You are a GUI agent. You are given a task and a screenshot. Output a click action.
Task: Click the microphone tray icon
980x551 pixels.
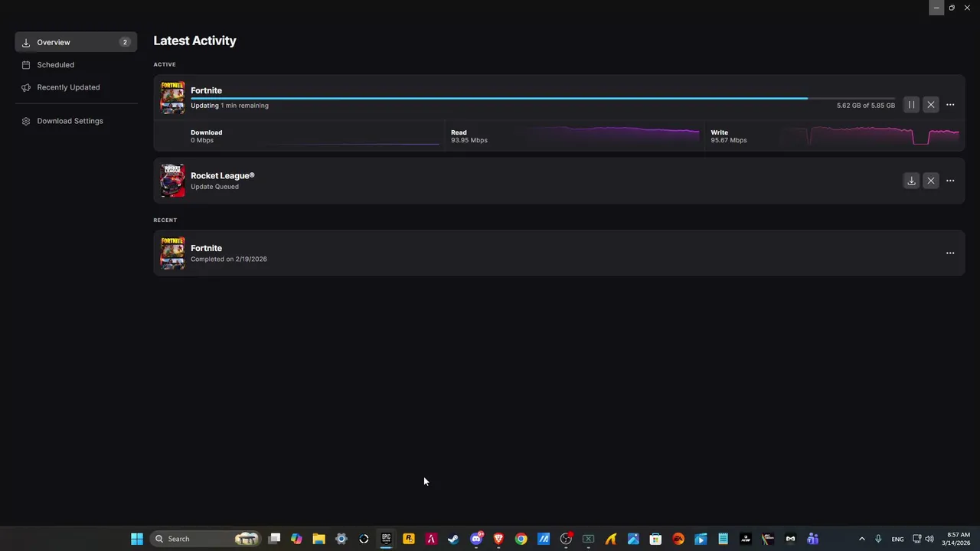pyautogui.click(x=878, y=539)
